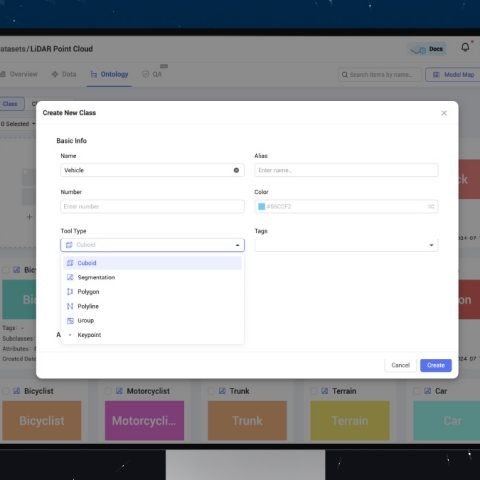Viewport: 480px width, 480px height.
Task: Click the Group icon in list
Action: 70,320
